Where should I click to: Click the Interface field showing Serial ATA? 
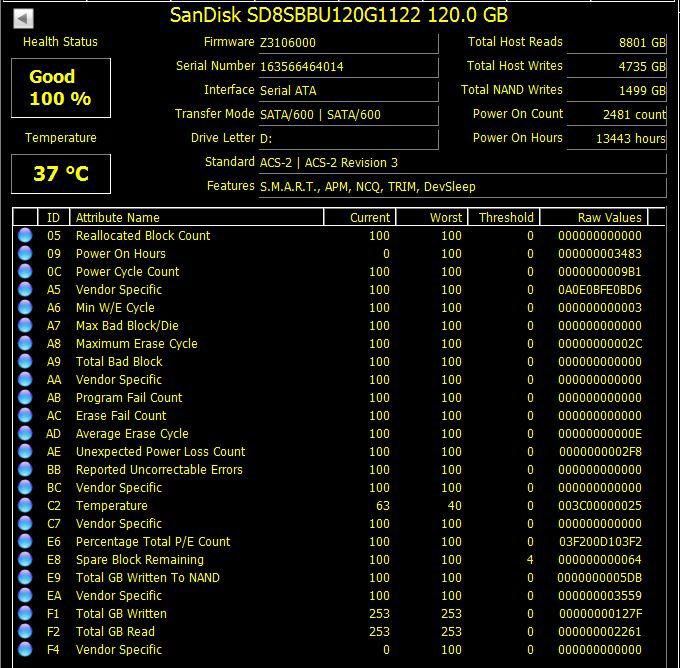pos(349,91)
